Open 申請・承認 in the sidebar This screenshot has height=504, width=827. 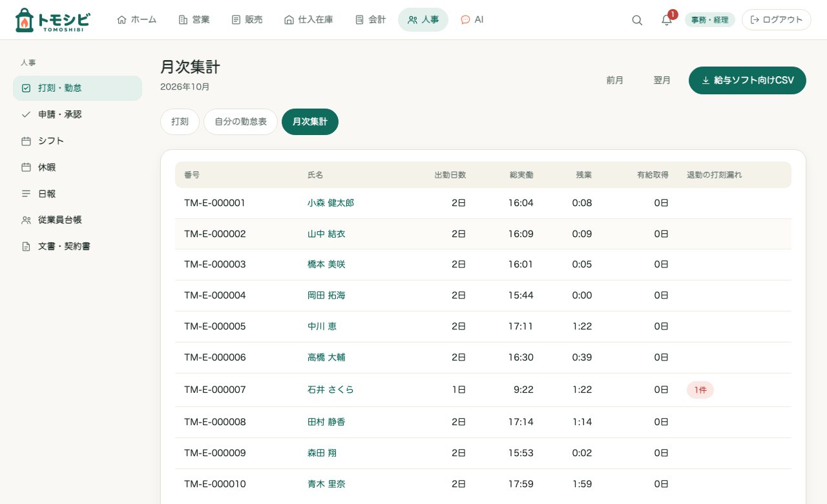pyautogui.click(x=78, y=114)
